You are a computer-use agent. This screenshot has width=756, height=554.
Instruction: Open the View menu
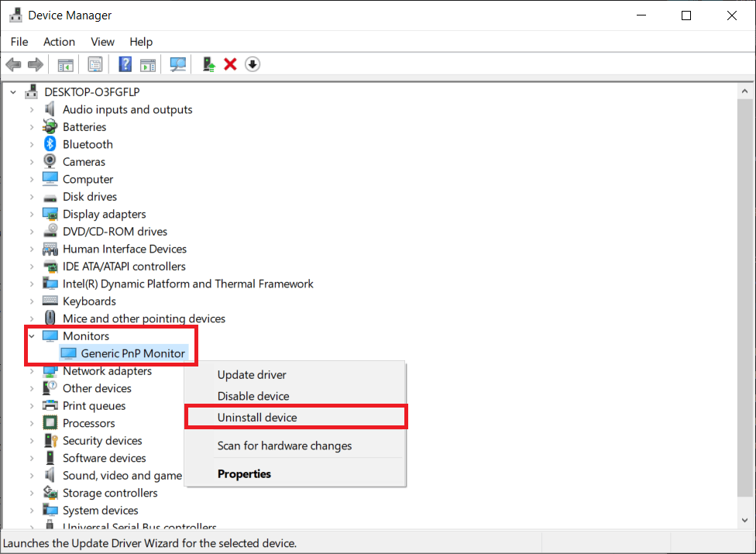click(102, 42)
